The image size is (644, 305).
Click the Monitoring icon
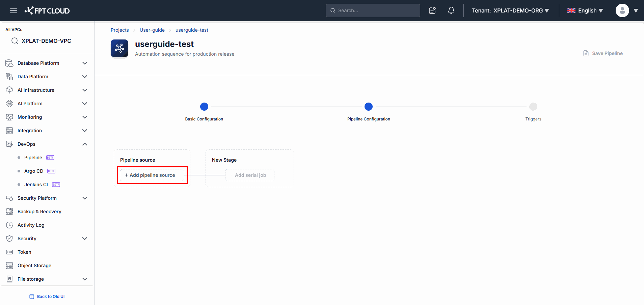(9, 117)
